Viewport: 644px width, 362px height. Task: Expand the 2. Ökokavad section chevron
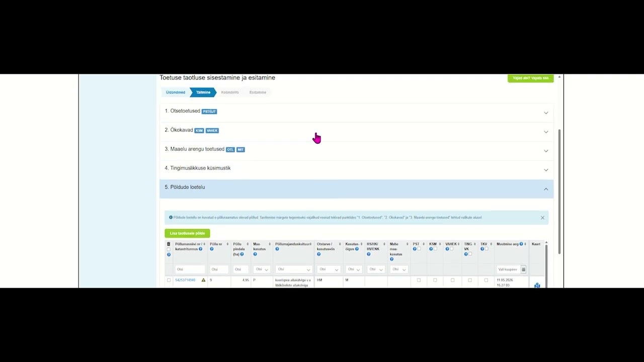(x=546, y=132)
